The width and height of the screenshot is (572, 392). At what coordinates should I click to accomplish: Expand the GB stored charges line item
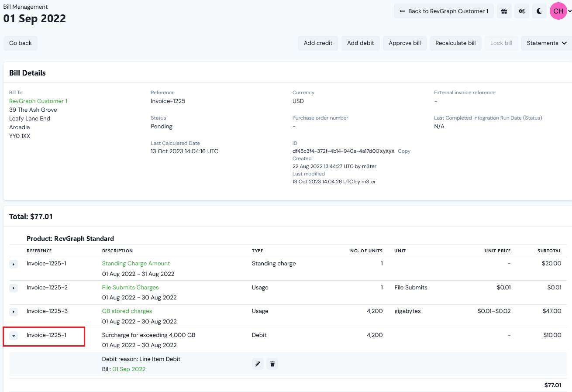[13, 312]
